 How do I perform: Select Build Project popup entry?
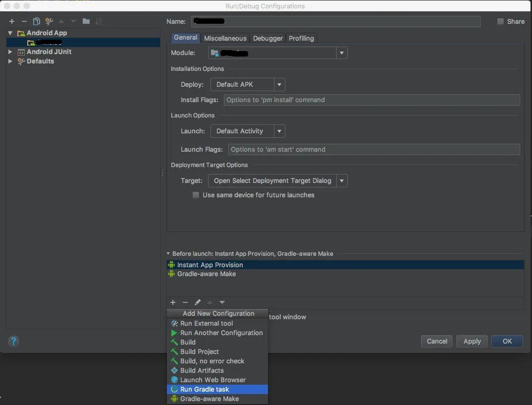[217, 351]
